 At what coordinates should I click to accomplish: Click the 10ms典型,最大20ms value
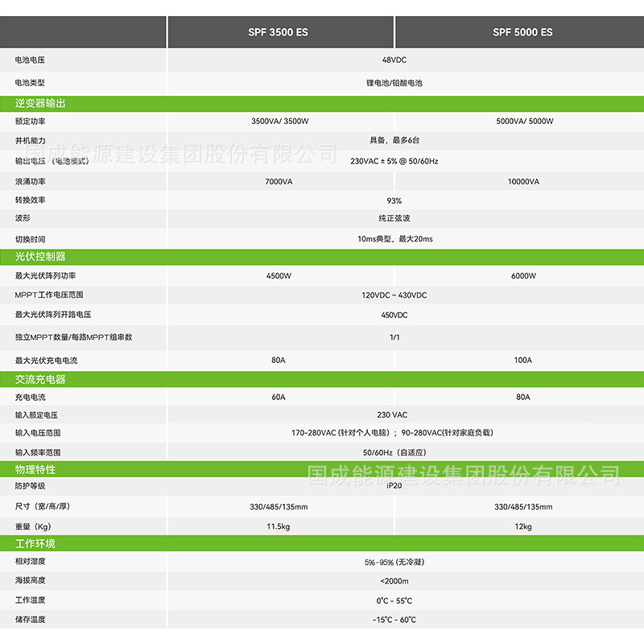click(395, 239)
